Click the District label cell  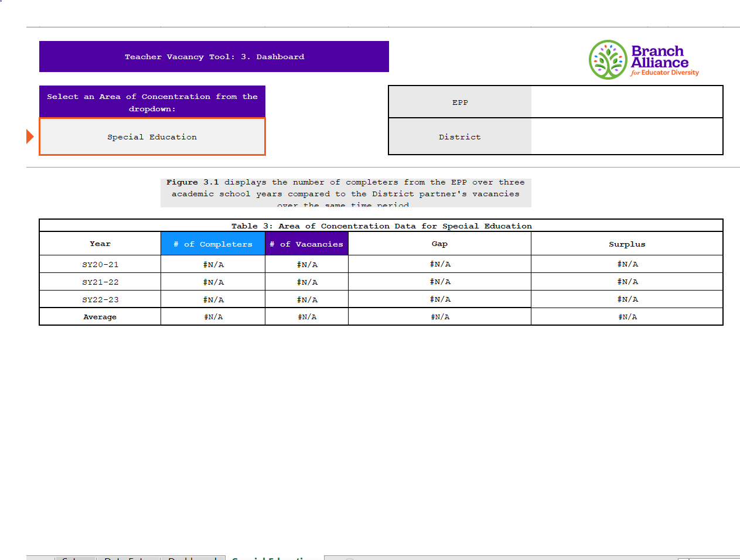460,136
